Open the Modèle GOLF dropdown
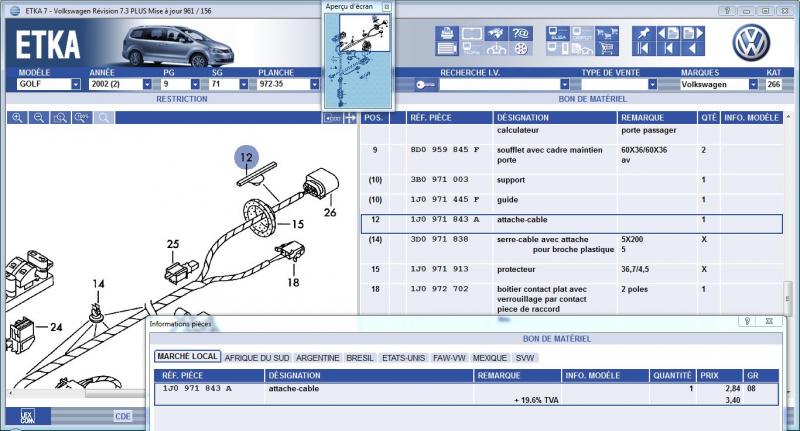800x431 pixels. pos(76,84)
